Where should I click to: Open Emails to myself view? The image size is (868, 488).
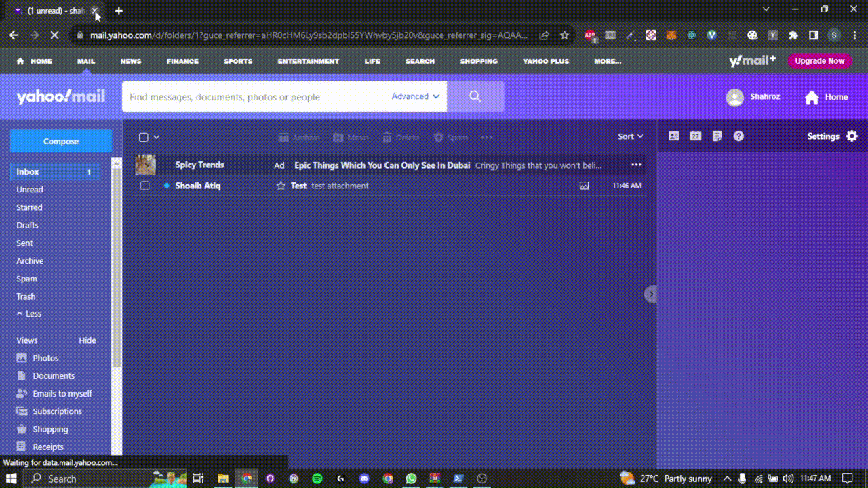pyautogui.click(x=54, y=393)
